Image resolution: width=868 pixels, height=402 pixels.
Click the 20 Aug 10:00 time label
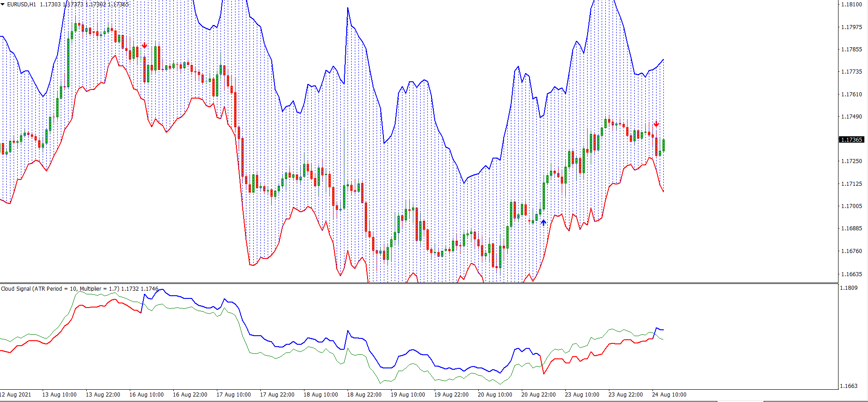(x=495, y=394)
